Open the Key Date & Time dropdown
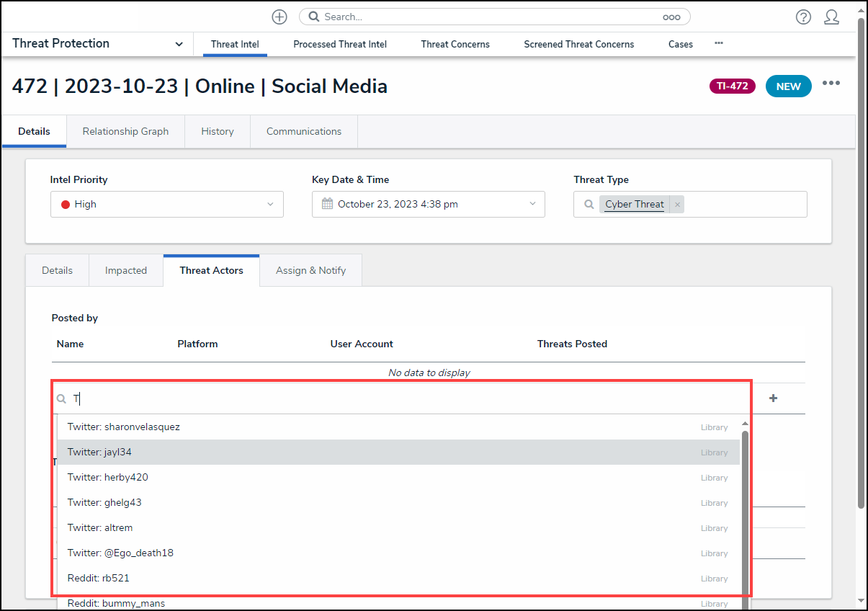 (532, 204)
